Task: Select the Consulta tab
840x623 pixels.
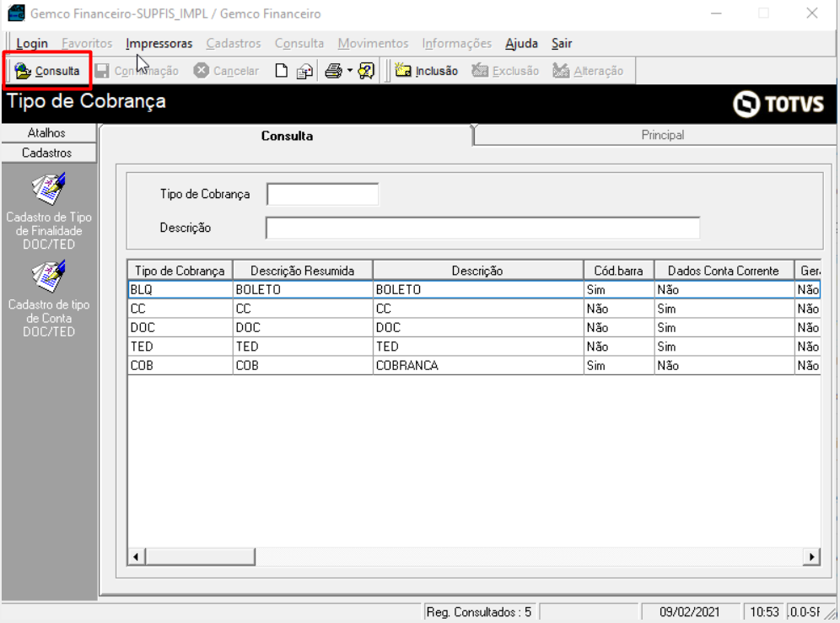Action: click(287, 136)
